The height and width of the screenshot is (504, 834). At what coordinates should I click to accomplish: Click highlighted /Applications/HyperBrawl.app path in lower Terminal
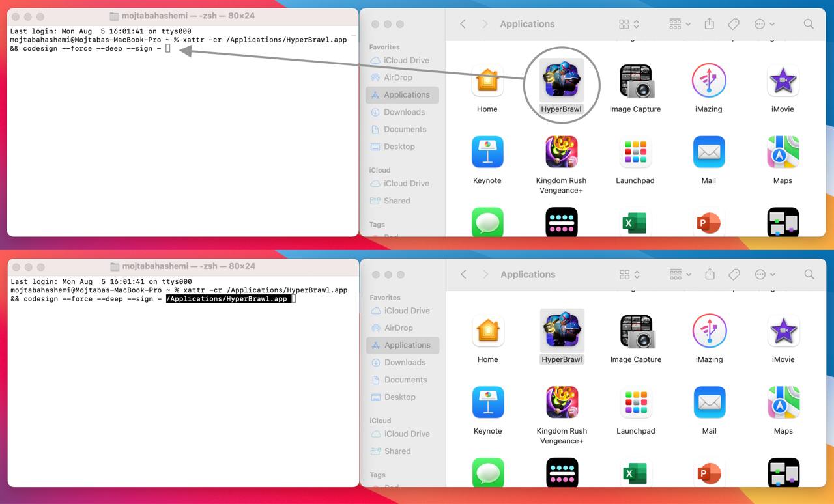(227, 299)
